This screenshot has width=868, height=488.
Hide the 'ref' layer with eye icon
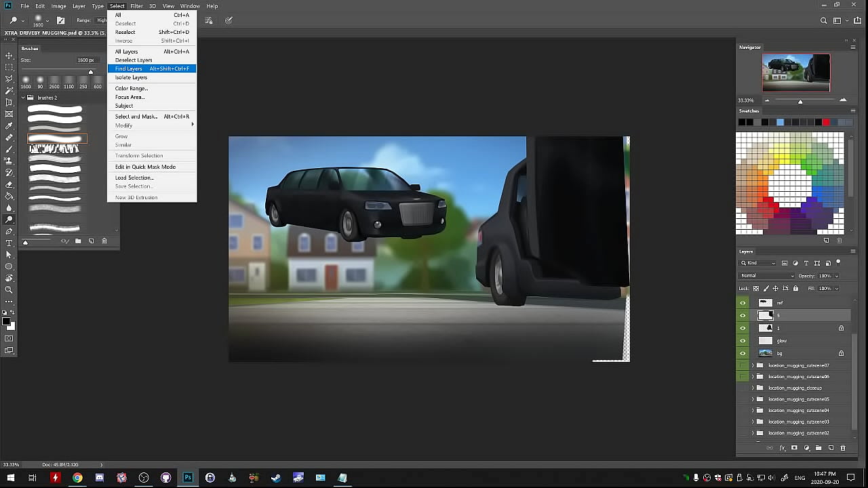tap(743, 303)
